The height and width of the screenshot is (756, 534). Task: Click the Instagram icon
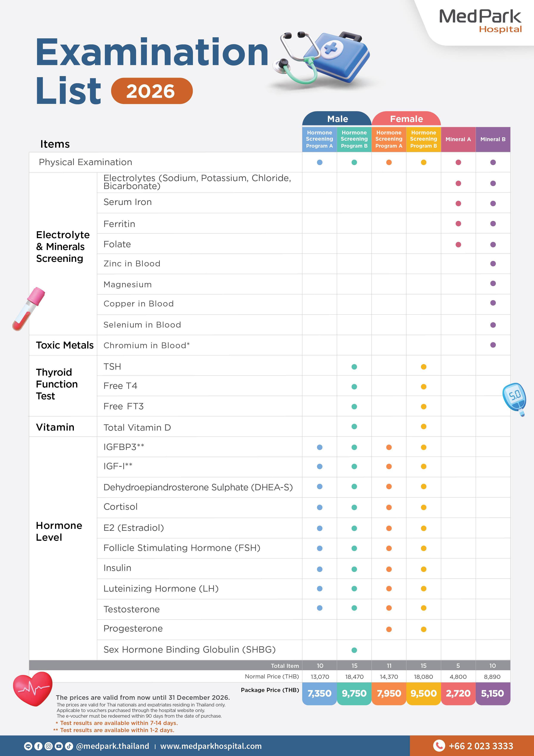49,746
